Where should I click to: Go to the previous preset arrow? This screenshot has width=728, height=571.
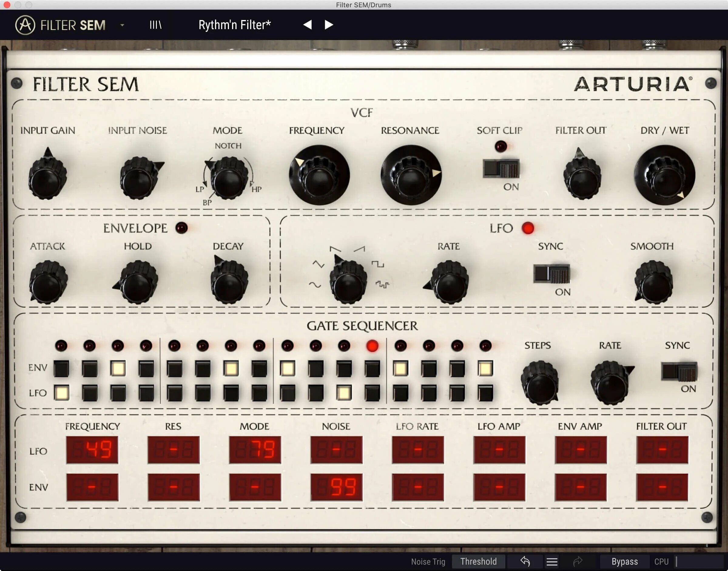click(307, 25)
